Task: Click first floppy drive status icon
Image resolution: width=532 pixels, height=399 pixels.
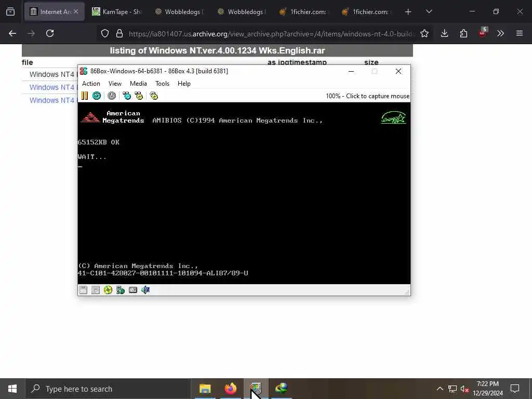Action: click(x=83, y=290)
